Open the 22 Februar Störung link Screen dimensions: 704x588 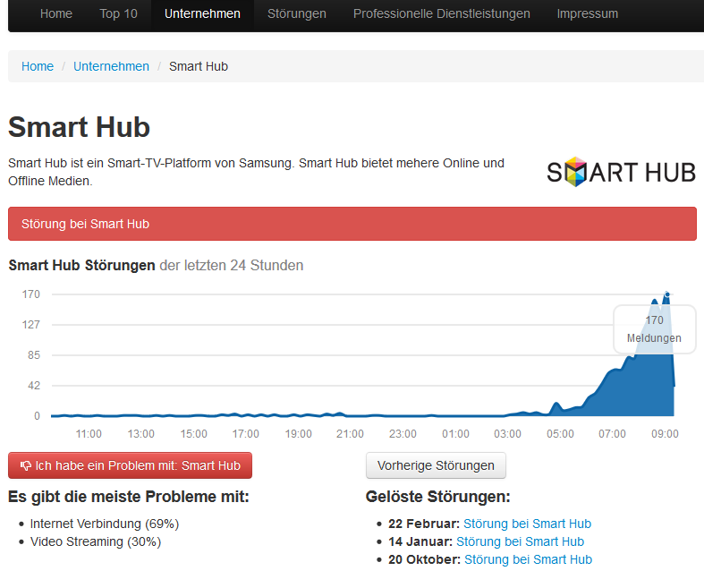click(527, 524)
